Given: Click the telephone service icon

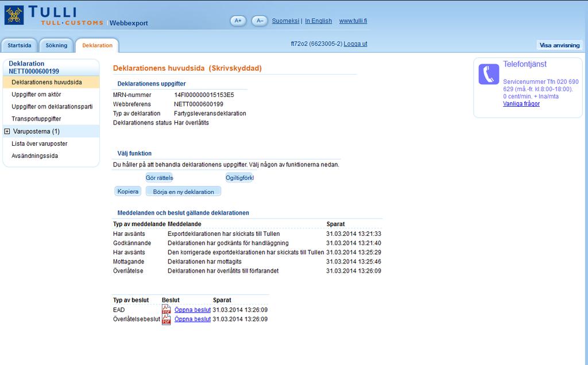Looking at the screenshot, I should (489, 74).
